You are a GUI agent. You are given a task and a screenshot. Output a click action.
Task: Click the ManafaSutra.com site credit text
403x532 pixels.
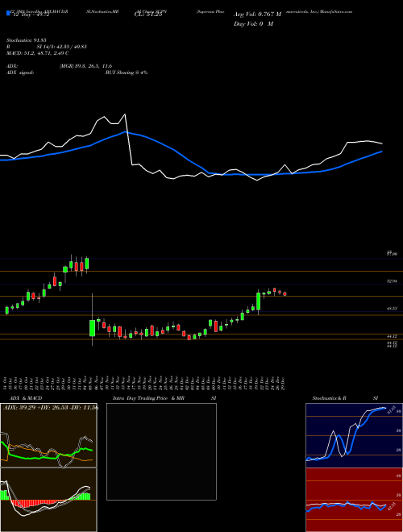click(336, 11)
